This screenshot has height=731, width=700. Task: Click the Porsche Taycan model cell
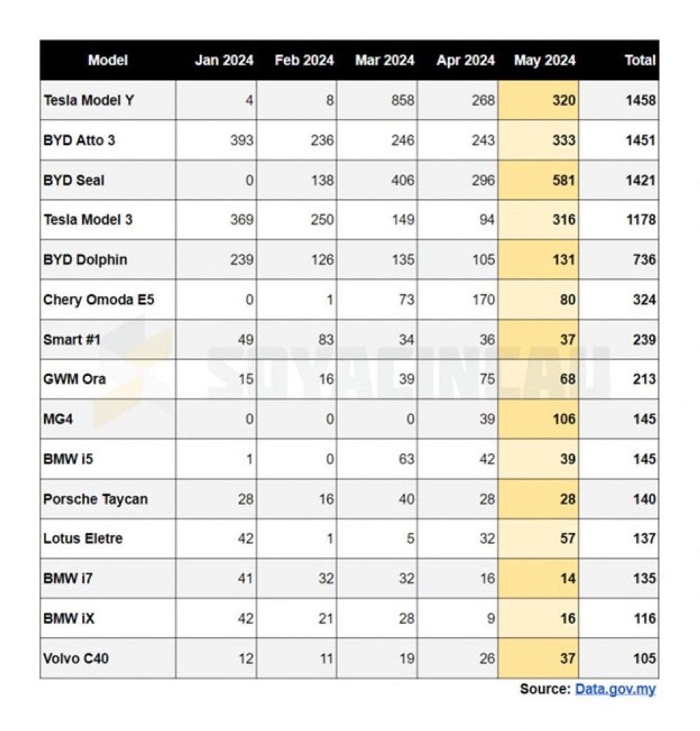[95, 499]
